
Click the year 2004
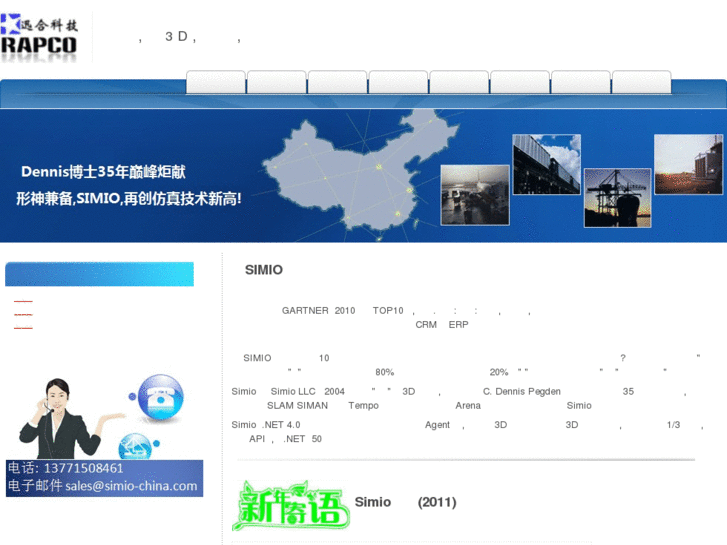(334, 391)
